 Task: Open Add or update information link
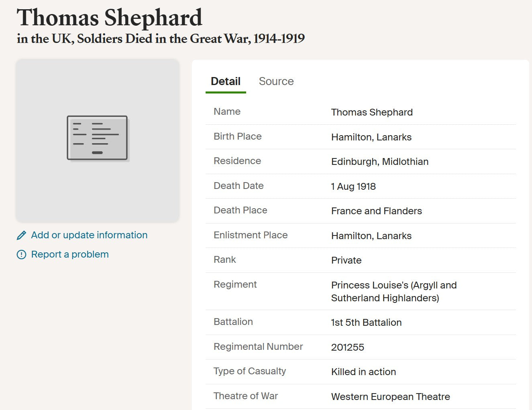pyautogui.click(x=89, y=235)
